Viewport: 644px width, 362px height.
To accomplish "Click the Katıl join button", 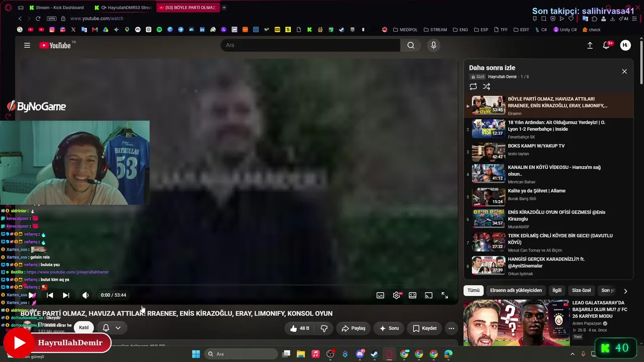I will (x=84, y=328).
